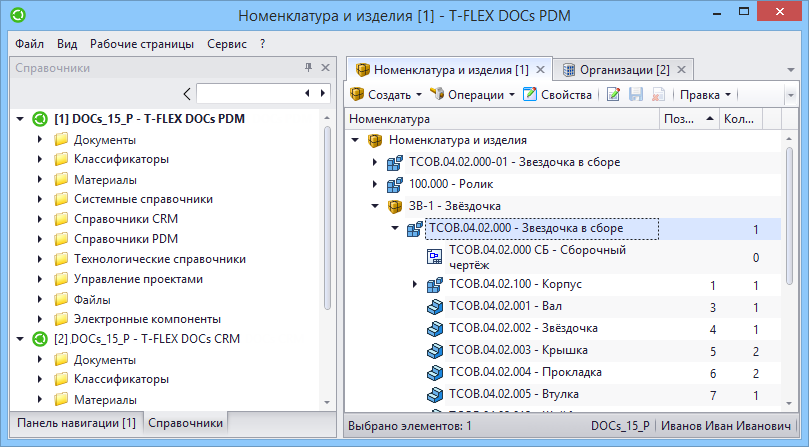Screen dimensions: 809x447
Task: Click the left tree vertical scrollbar
Action: [327, 219]
